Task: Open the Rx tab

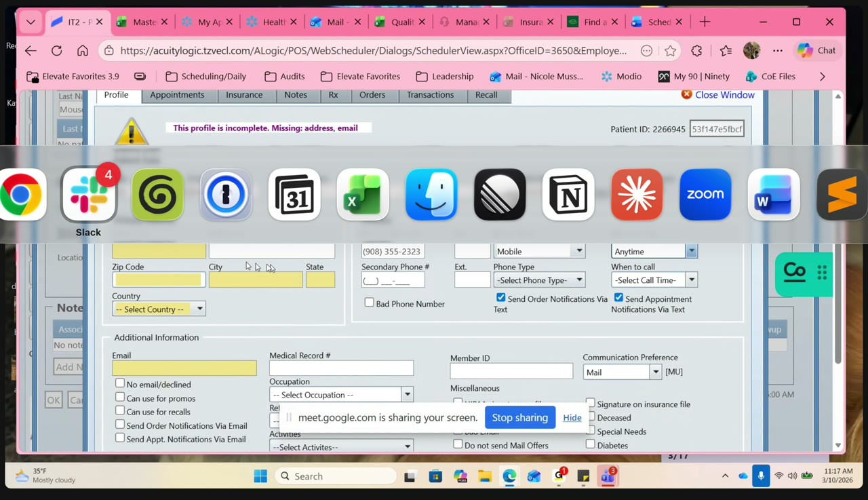Action: click(333, 95)
